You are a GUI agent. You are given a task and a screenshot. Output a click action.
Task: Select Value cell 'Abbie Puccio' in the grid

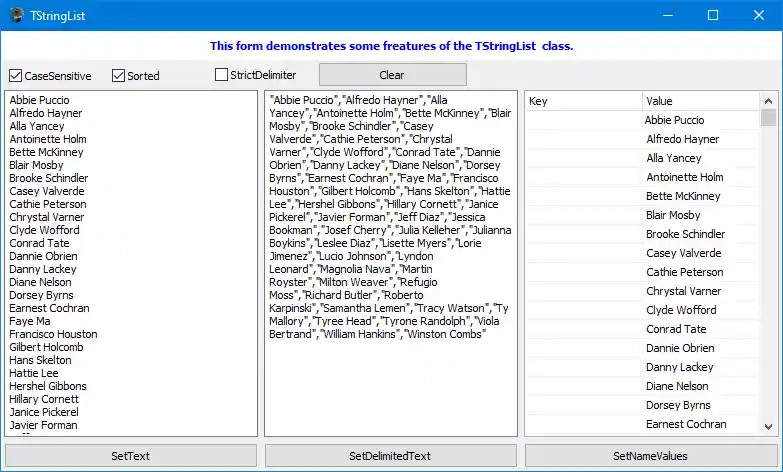[701, 120]
